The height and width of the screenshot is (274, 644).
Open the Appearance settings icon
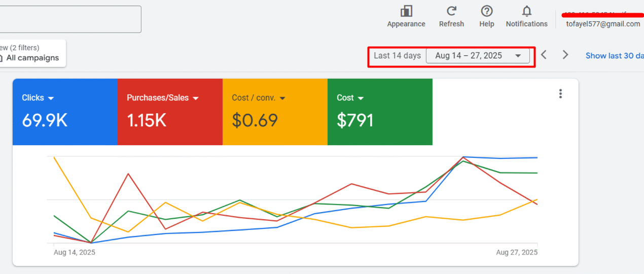[406, 12]
